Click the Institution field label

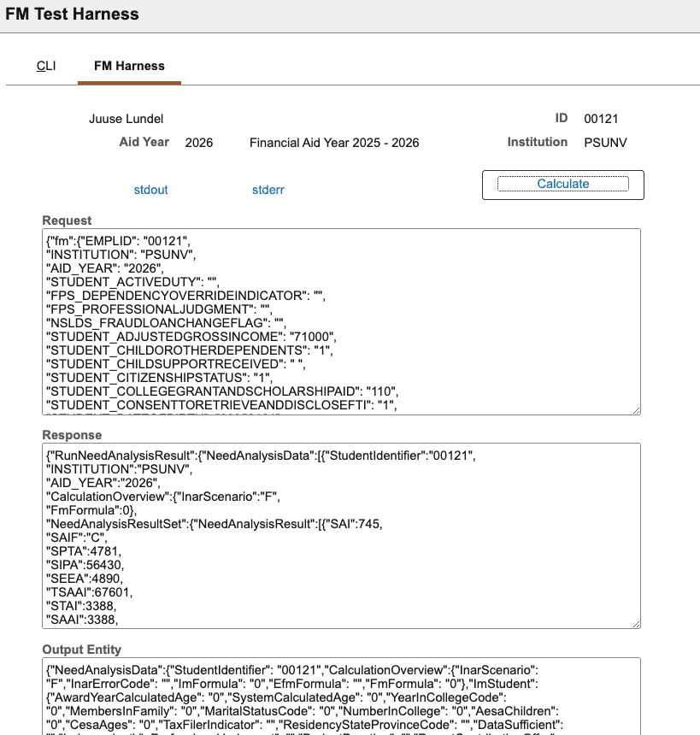click(x=538, y=142)
